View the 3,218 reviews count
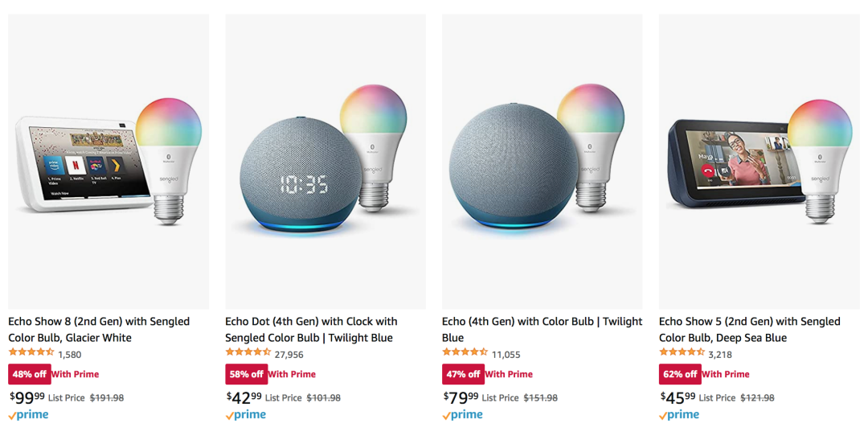 [720, 355]
